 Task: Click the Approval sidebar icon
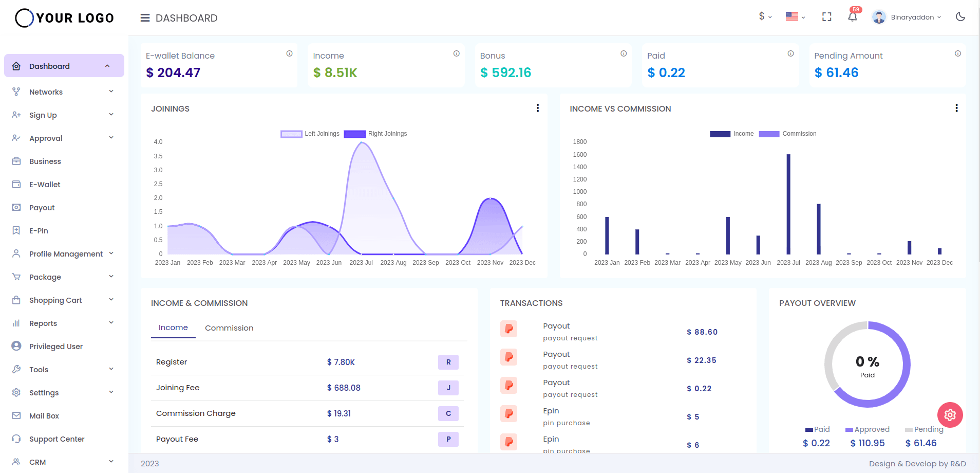pyautogui.click(x=16, y=138)
